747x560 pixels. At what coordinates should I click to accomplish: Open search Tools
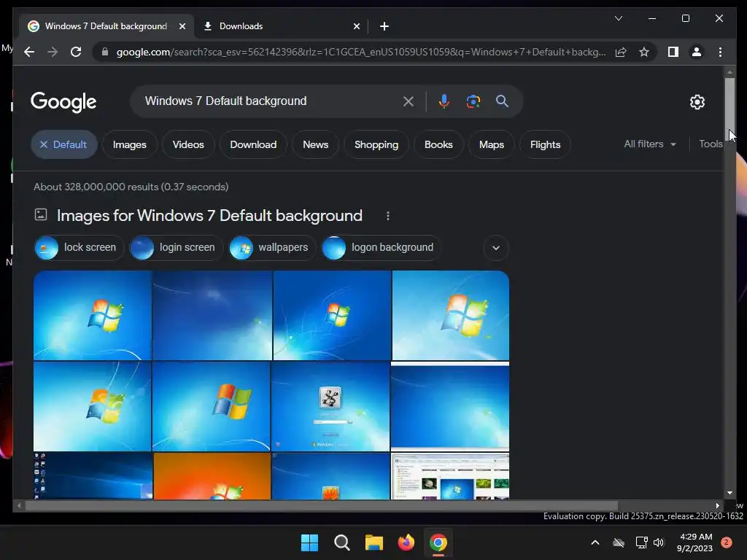(711, 144)
